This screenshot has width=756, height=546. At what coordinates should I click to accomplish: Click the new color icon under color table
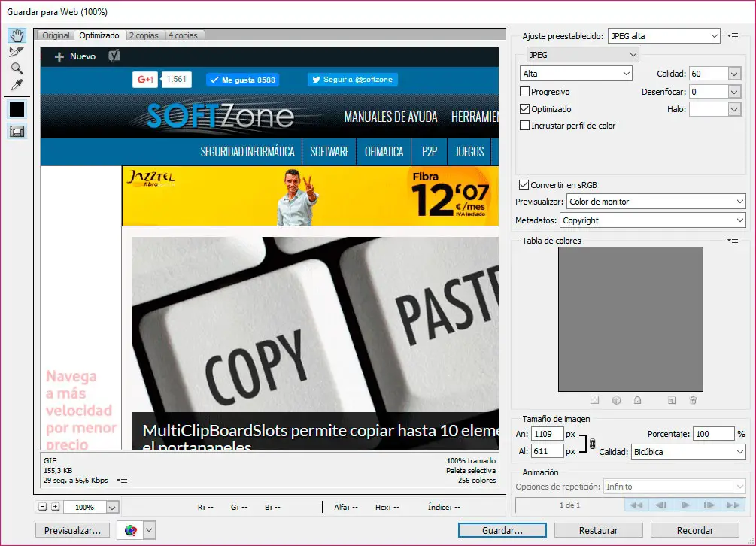(x=672, y=400)
